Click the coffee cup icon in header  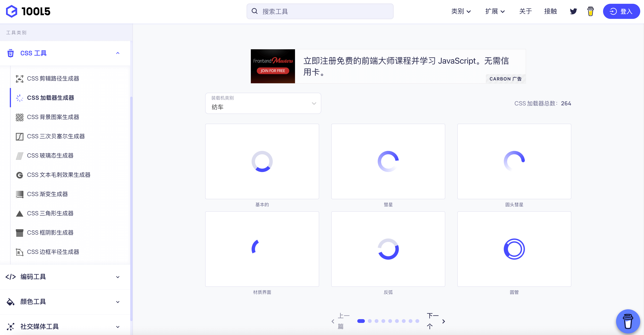pos(590,11)
